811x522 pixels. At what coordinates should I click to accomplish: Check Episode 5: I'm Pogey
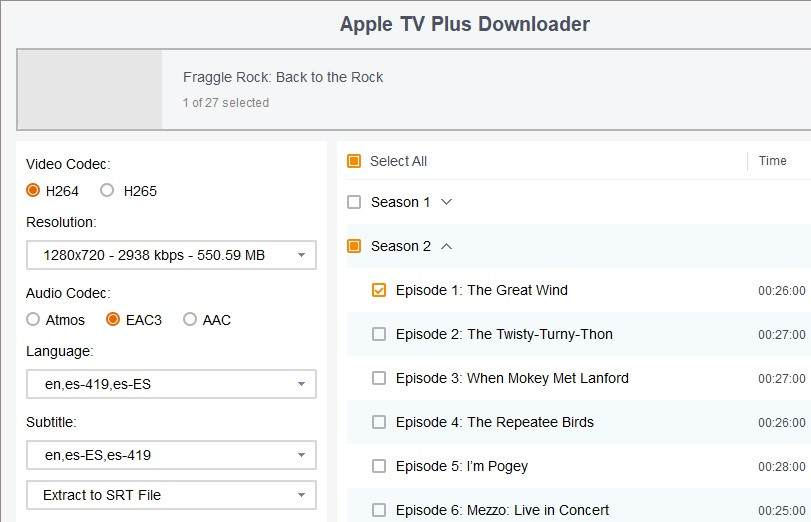point(379,466)
